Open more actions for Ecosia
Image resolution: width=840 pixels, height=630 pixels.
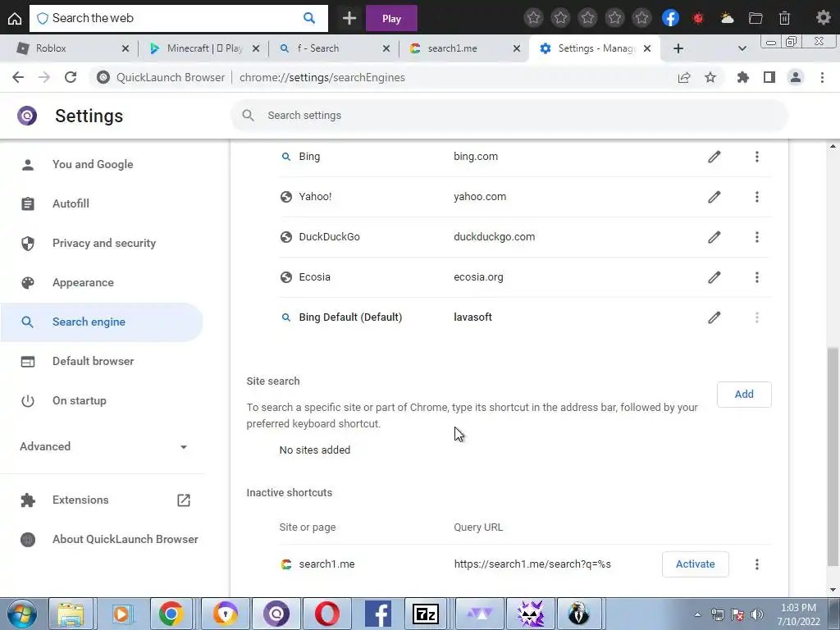757,277
